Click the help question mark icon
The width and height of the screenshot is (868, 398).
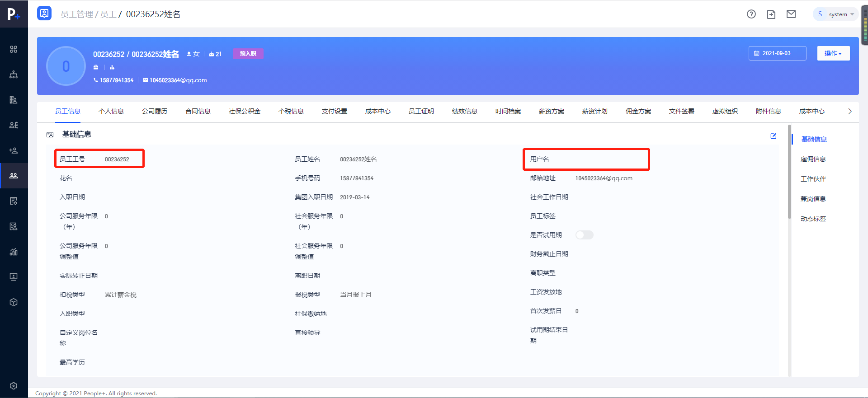tap(751, 14)
